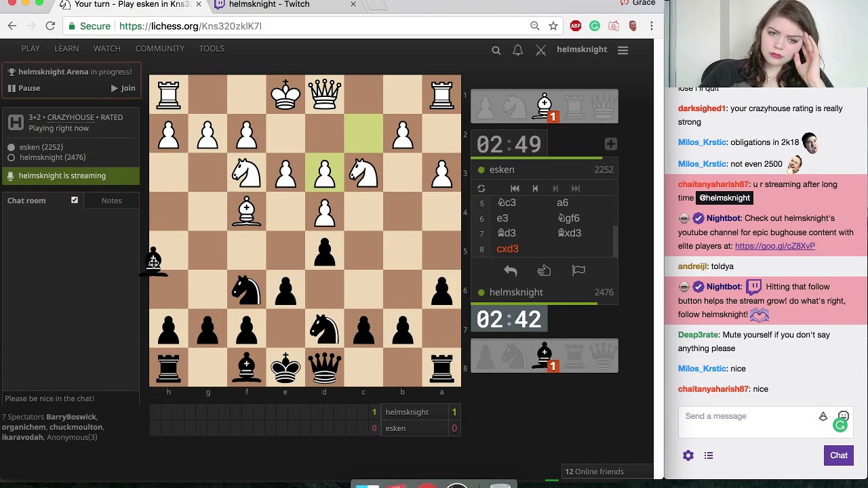Open Twitch viewer list icon

tap(709, 455)
